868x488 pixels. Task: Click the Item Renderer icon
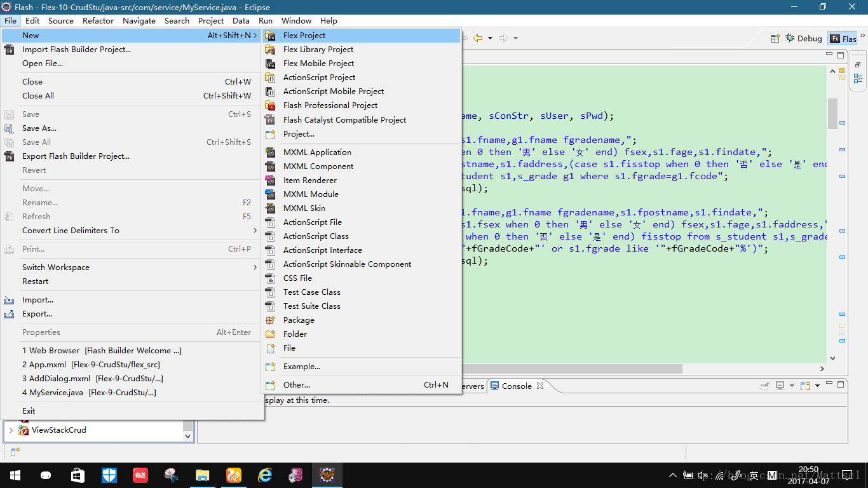pyautogui.click(x=271, y=180)
